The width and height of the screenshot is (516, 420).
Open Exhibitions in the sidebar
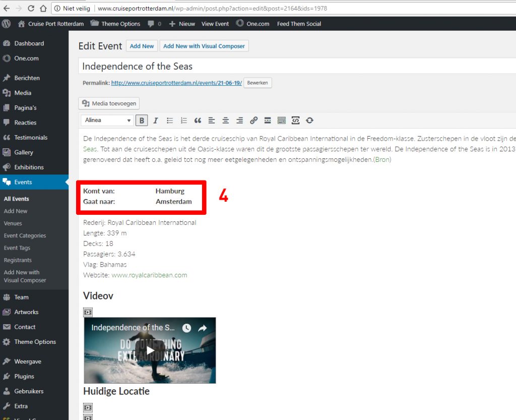(x=34, y=167)
